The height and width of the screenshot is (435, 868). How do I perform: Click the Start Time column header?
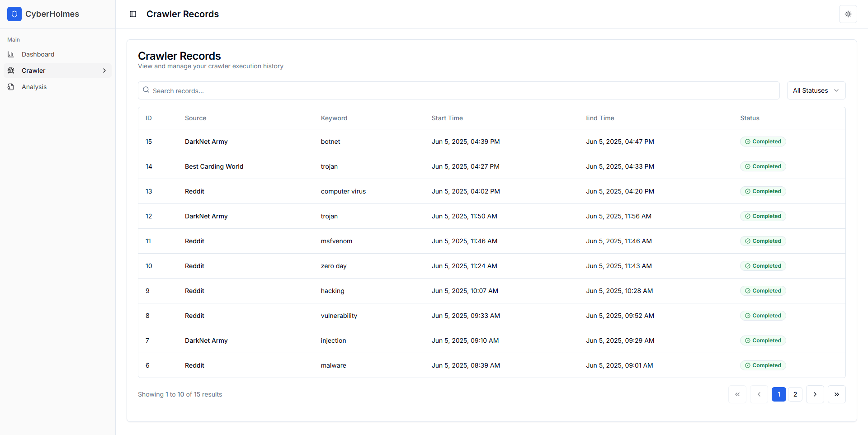pyautogui.click(x=447, y=118)
